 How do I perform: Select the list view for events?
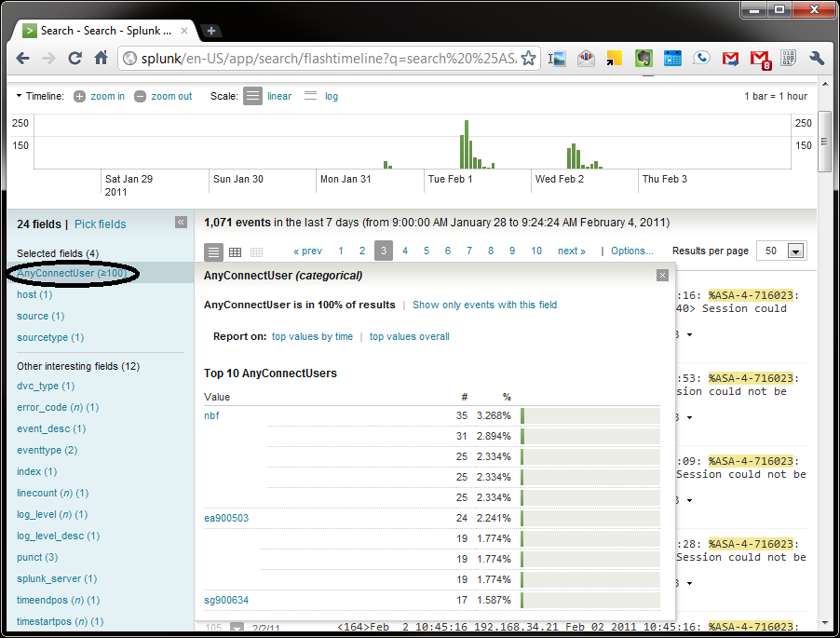213,251
